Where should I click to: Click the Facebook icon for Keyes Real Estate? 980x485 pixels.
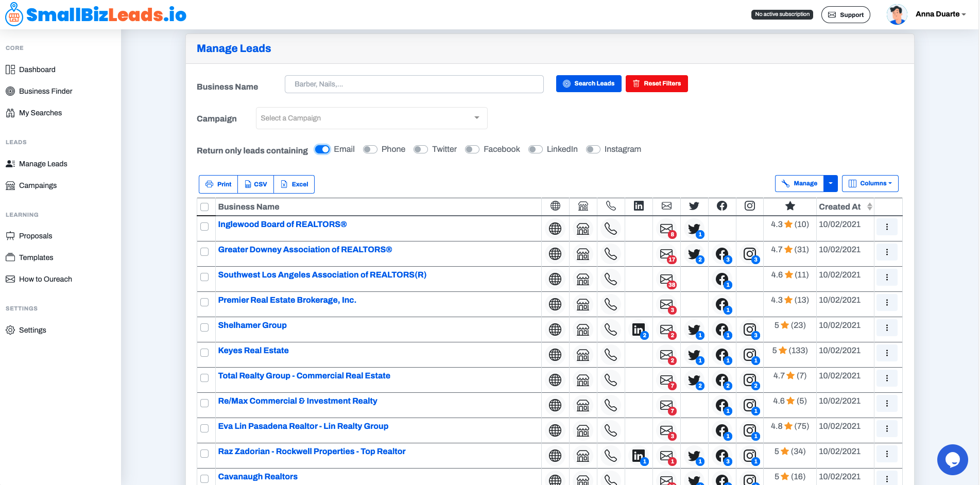(x=721, y=354)
